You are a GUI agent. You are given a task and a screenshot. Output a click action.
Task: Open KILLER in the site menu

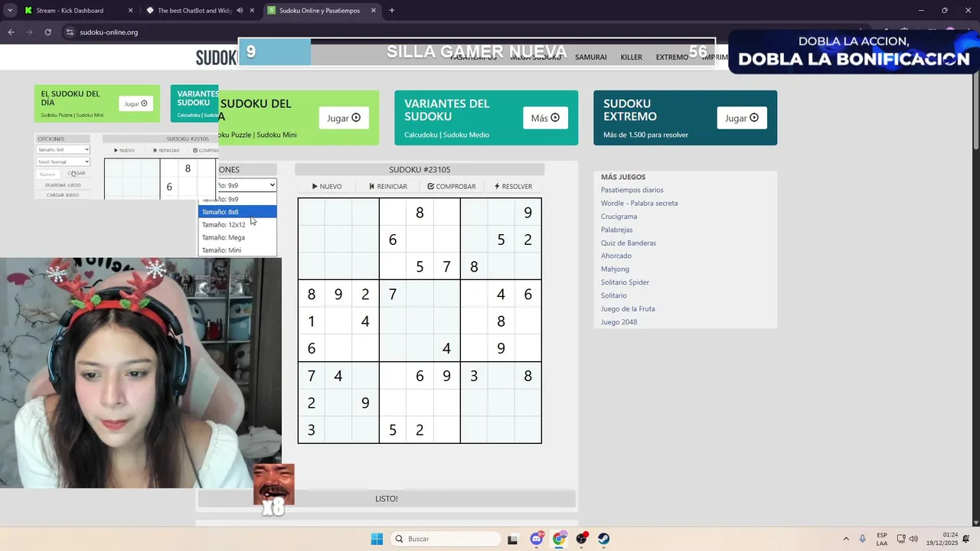point(631,57)
